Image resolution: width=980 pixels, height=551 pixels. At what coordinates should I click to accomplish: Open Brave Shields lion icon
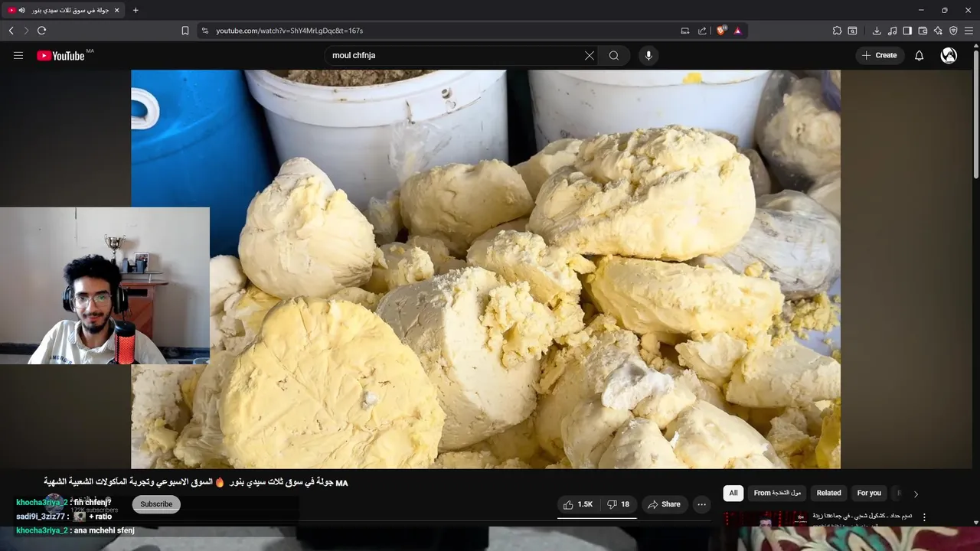[721, 31]
